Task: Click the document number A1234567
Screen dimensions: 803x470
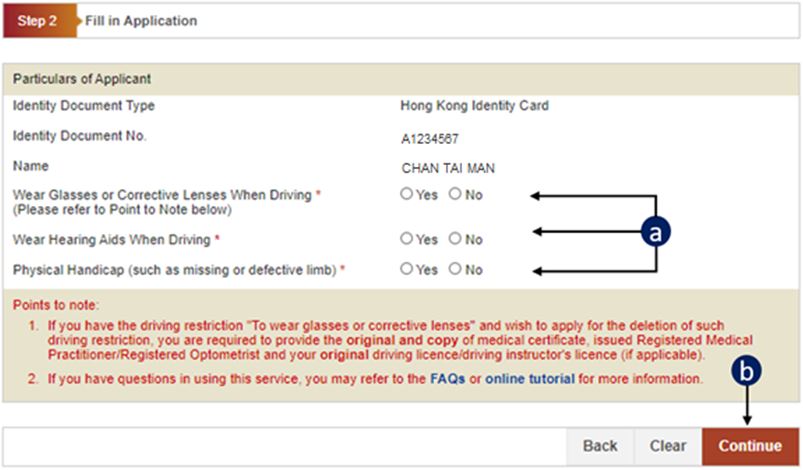Action: click(x=429, y=139)
